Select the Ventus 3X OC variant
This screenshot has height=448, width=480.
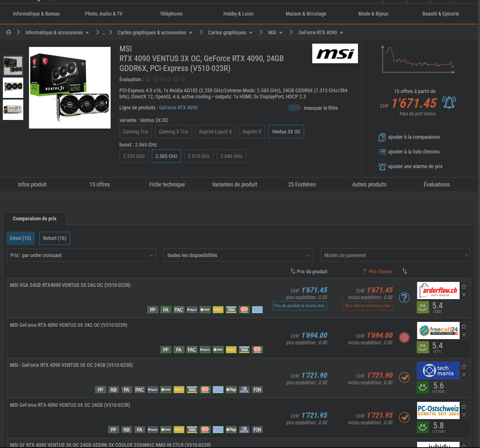[x=286, y=131]
